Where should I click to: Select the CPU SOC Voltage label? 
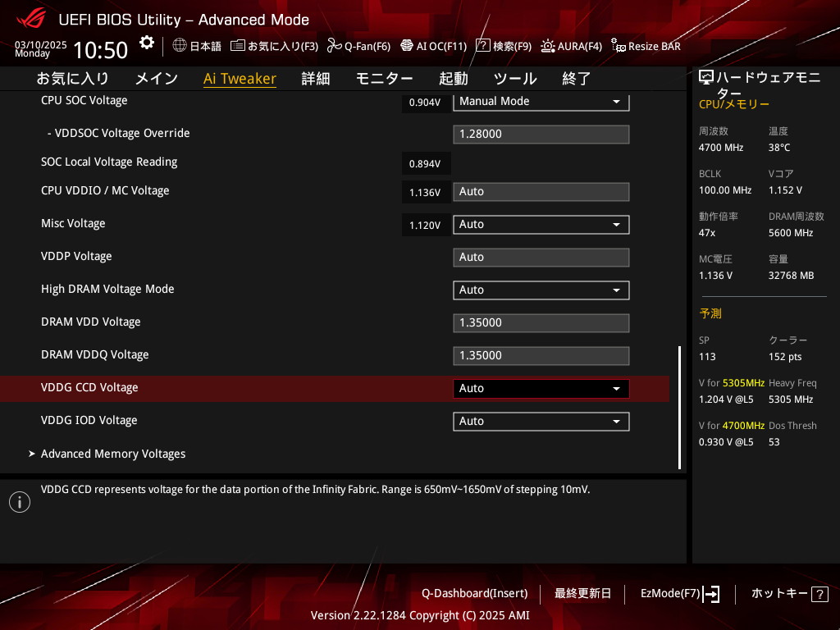tap(84, 100)
